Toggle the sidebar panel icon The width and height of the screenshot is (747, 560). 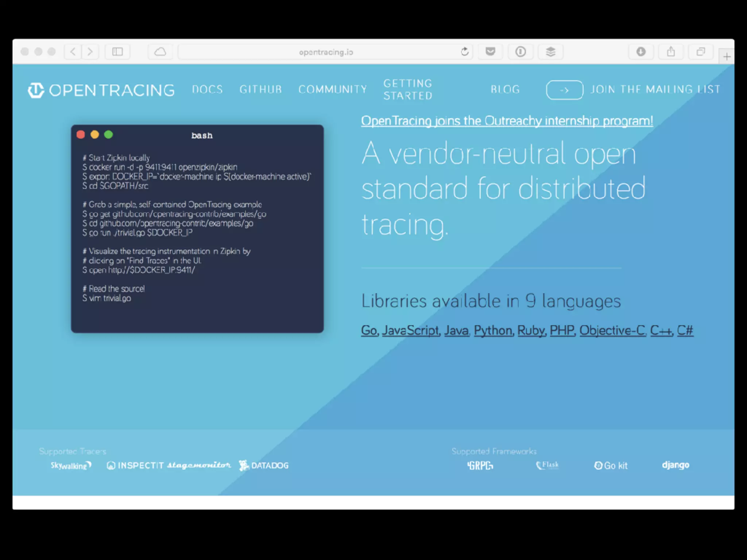117,52
